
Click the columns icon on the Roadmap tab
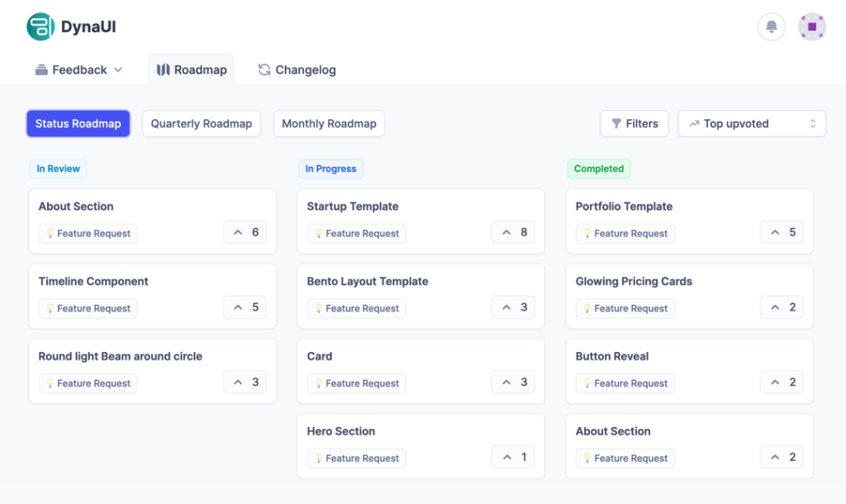(162, 69)
